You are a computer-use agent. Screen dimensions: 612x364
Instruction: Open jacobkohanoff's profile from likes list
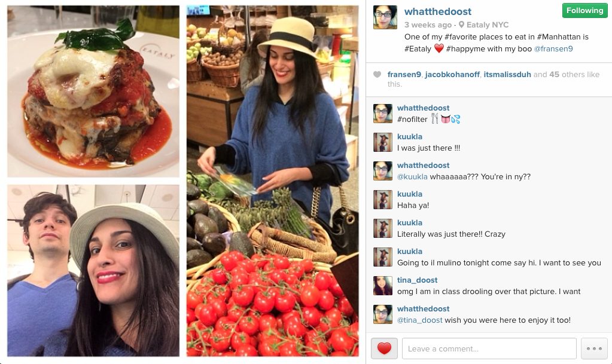[452, 75]
